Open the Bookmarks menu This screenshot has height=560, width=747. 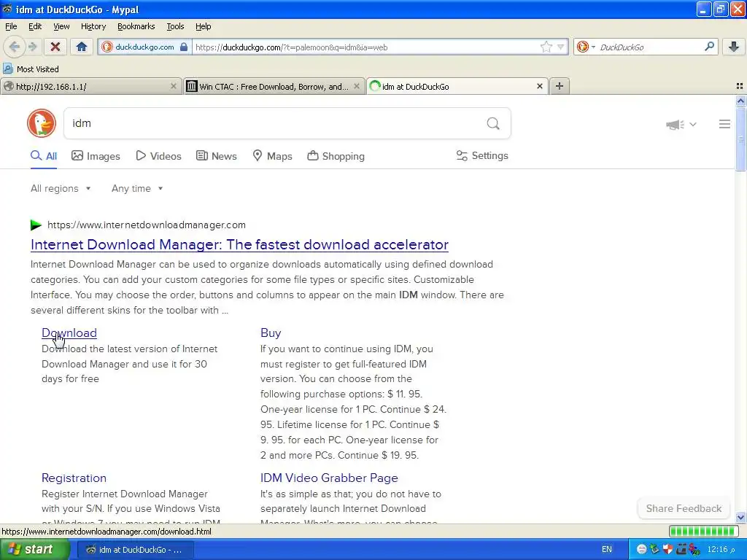click(x=136, y=26)
